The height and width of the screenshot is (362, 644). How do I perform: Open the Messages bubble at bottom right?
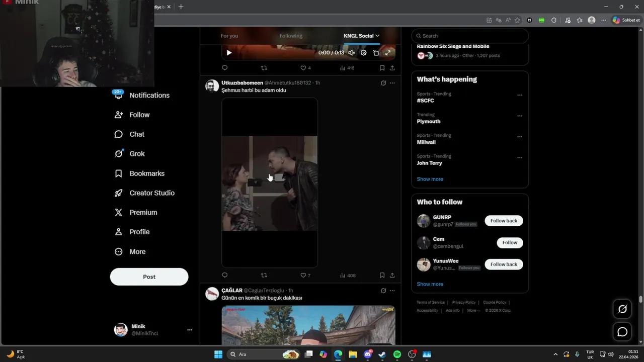coord(622,331)
